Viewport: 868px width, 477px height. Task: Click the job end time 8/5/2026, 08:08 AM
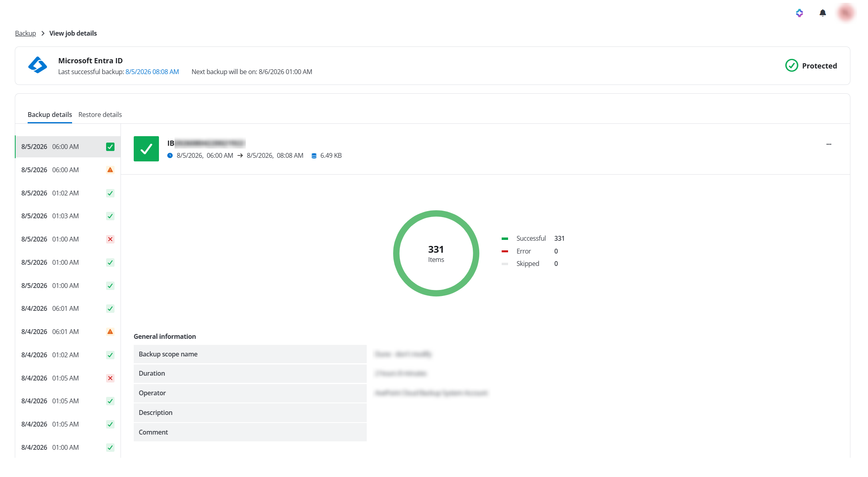coord(275,156)
